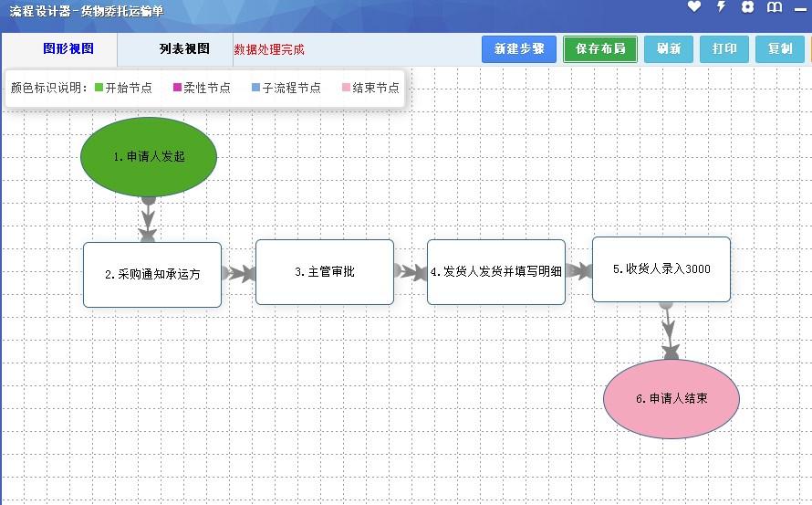
Task: Open the book help icon in title bar
Action: (x=775, y=6)
